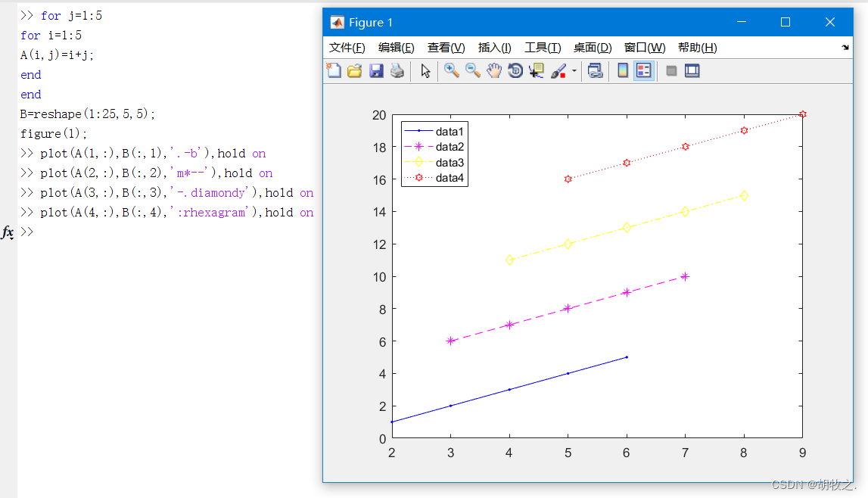Click the blue data1 line in plot
868x498 pixels.
[x=509, y=390]
